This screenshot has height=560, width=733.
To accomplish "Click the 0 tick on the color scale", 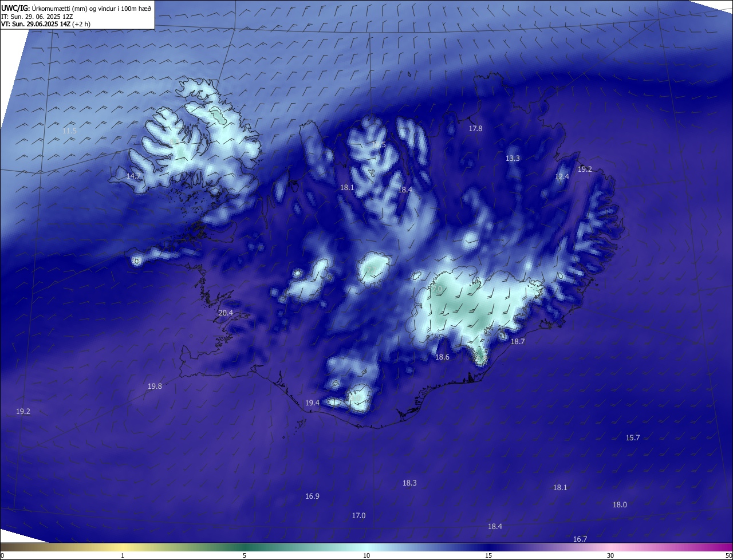I will pyautogui.click(x=2, y=555).
